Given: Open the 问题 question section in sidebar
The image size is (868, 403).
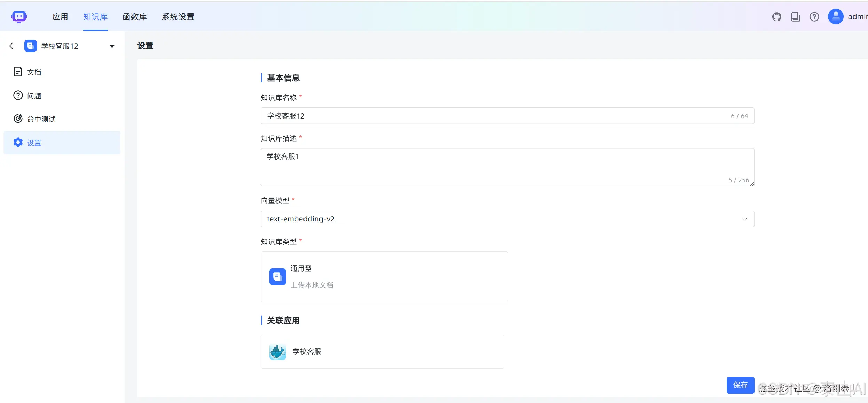Looking at the screenshot, I should pyautogui.click(x=34, y=95).
